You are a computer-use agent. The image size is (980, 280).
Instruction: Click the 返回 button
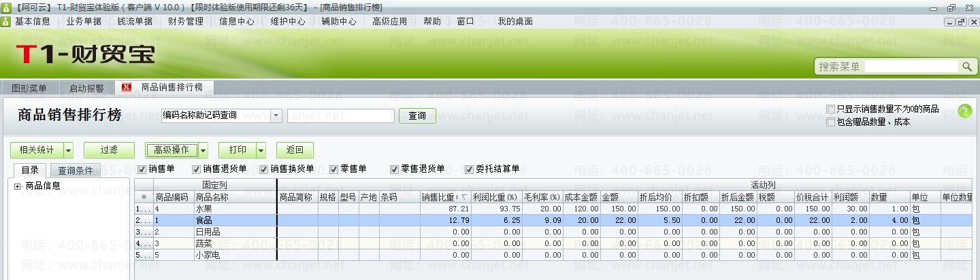(x=295, y=150)
